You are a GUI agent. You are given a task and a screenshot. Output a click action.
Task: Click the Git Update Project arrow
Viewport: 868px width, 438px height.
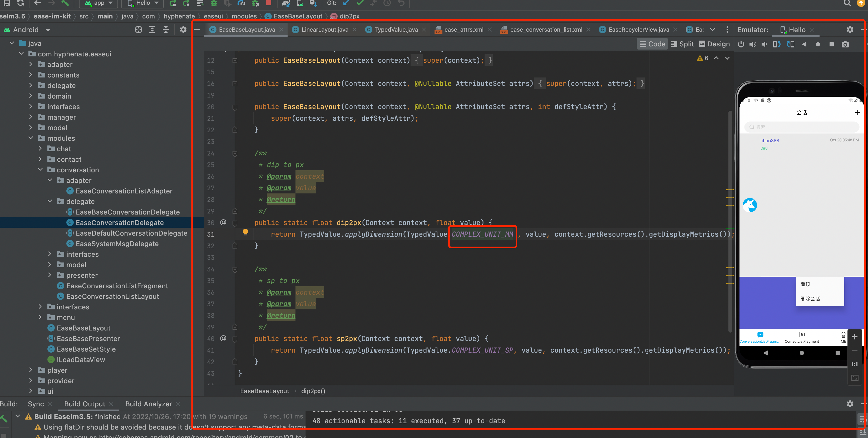[346, 3]
